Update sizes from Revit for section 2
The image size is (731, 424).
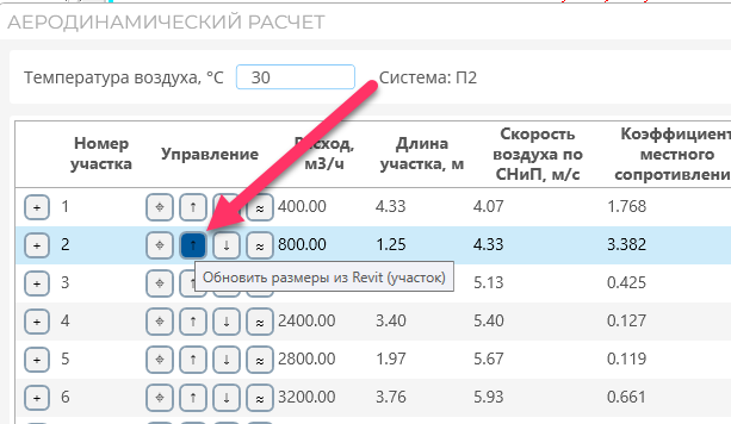pyautogui.click(x=193, y=245)
